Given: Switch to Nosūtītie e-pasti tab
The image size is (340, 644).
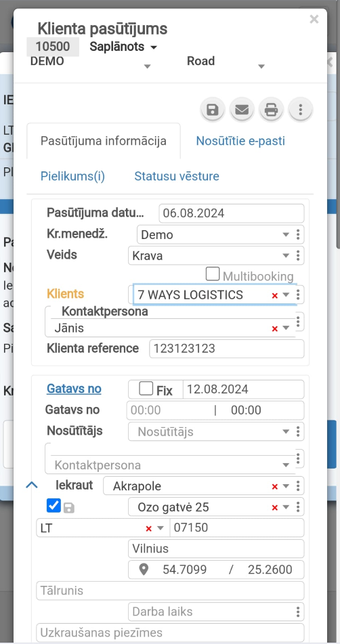Looking at the screenshot, I should point(240,141).
